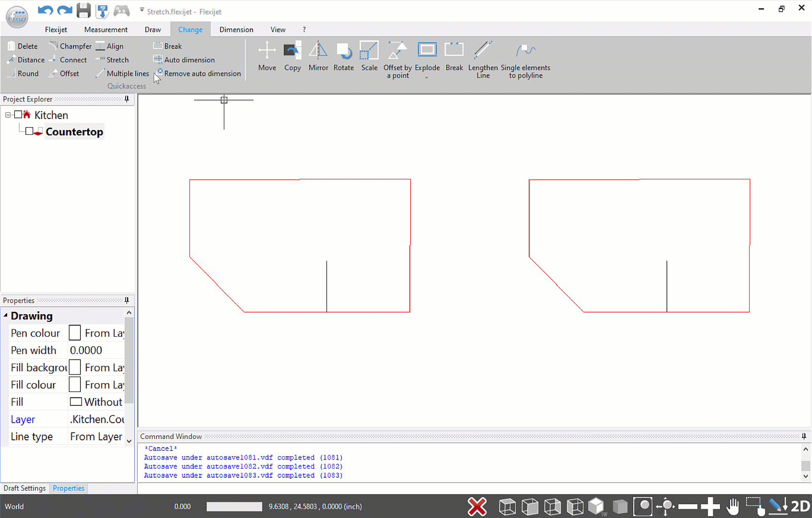Save the drawing via the floppy disk icon

83,11
